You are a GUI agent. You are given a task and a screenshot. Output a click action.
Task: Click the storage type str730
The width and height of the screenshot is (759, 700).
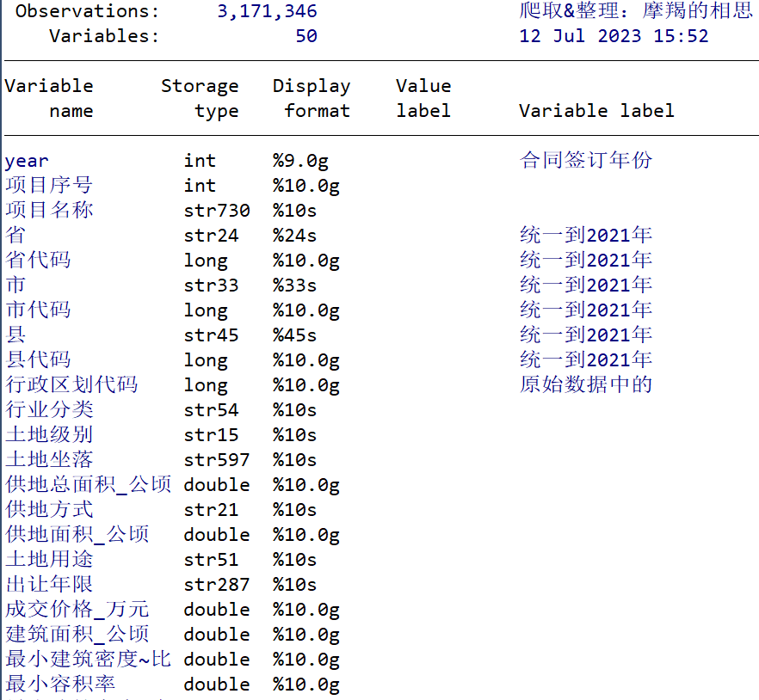tap(216, 211)
